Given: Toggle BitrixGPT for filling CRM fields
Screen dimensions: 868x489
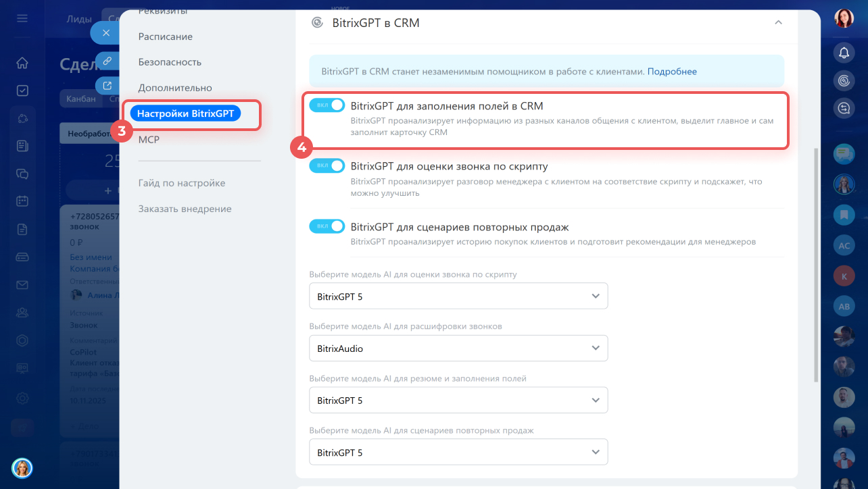Looking at the screenshot, I should click(x=327, y=105).
